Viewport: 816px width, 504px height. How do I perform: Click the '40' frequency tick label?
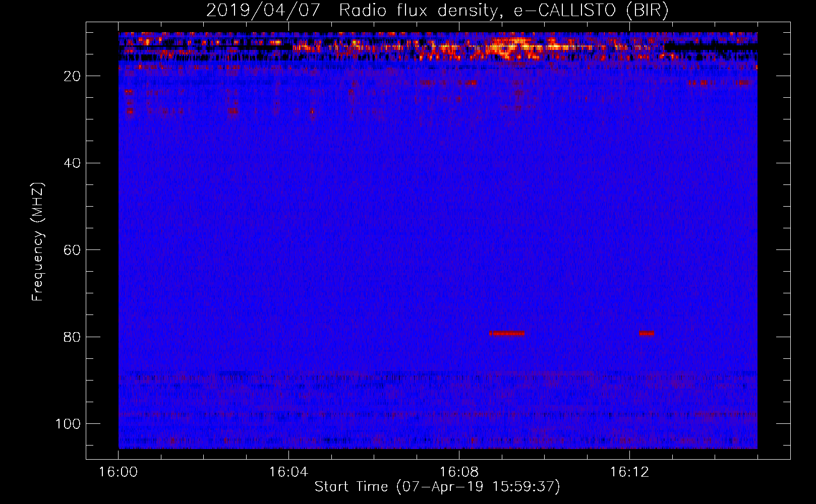click(x=73, y=163)
